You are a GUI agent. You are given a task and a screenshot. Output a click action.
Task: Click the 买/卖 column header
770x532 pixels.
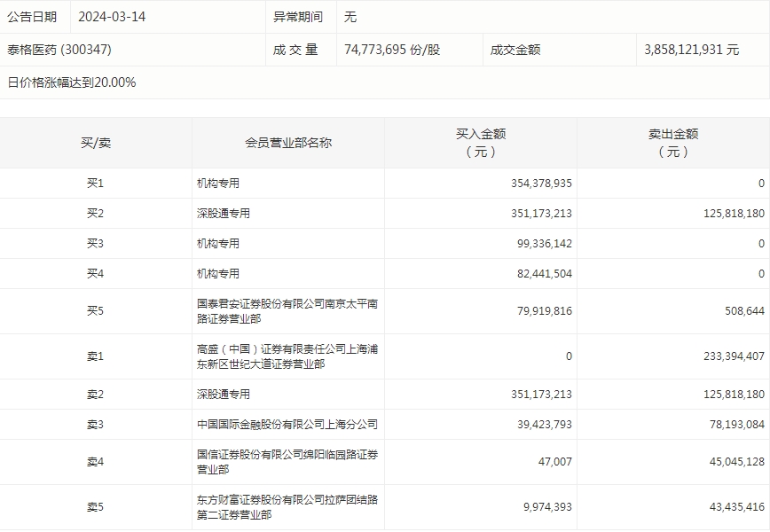(x=96, y=143)
